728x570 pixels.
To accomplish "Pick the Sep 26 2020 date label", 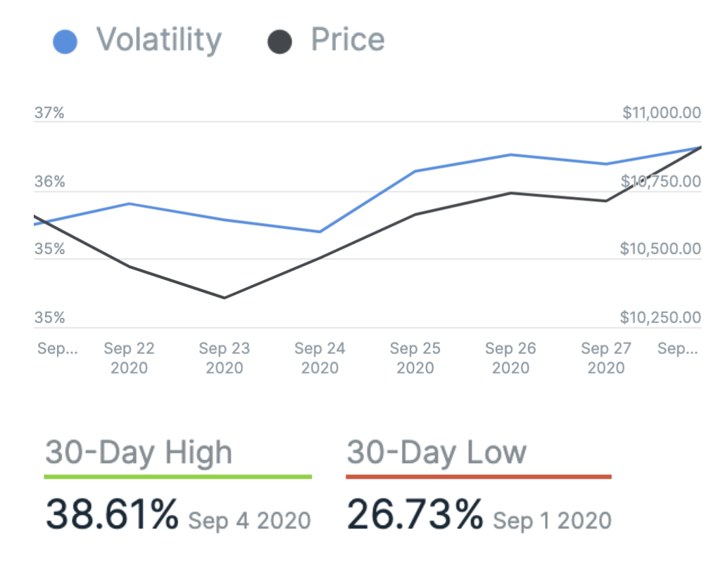I will point(510,357).
